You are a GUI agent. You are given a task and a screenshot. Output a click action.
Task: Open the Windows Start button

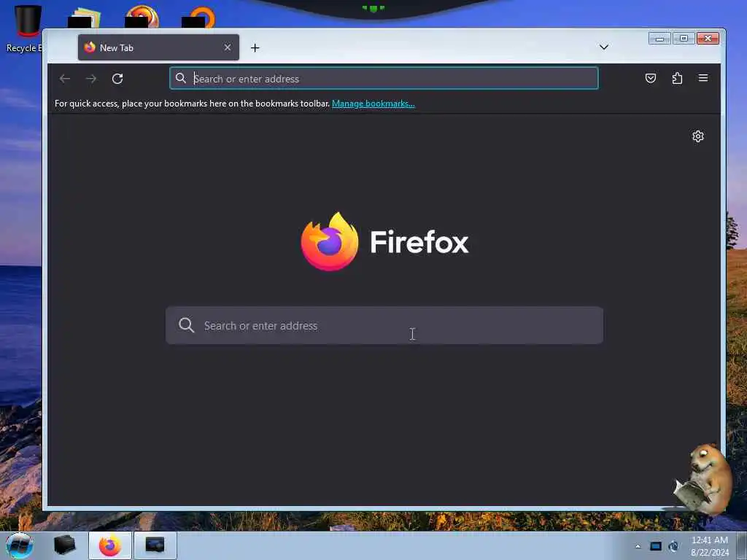(x=20, y=545)
